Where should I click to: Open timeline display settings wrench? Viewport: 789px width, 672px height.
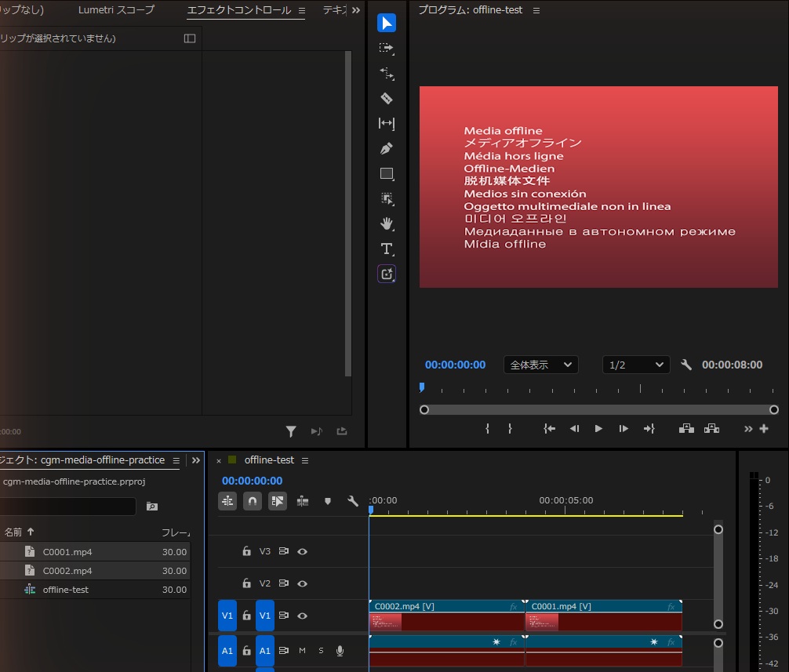tap(353, 501)
